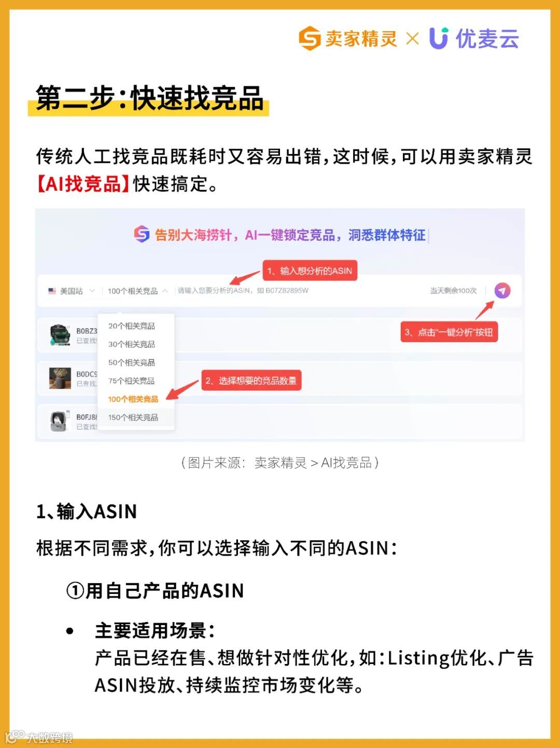Open the green backpack product thumbnail
560x748 pixels.
point(60,335)
